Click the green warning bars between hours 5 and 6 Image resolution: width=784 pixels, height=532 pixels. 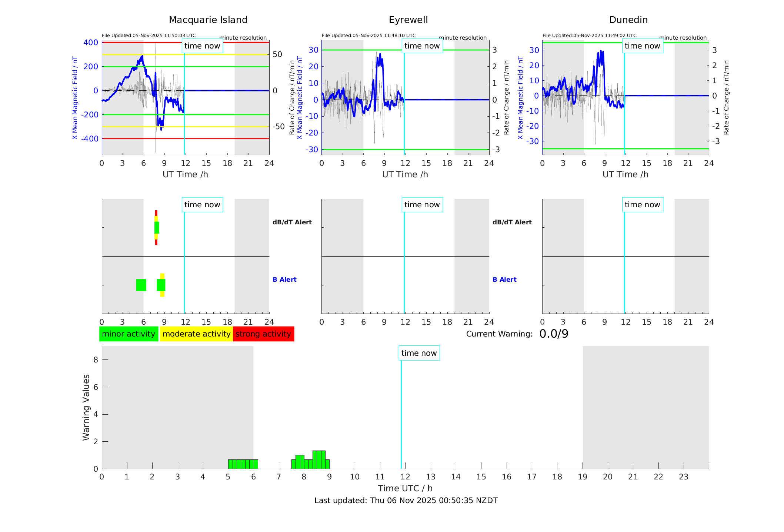click(x=243, y=464)
